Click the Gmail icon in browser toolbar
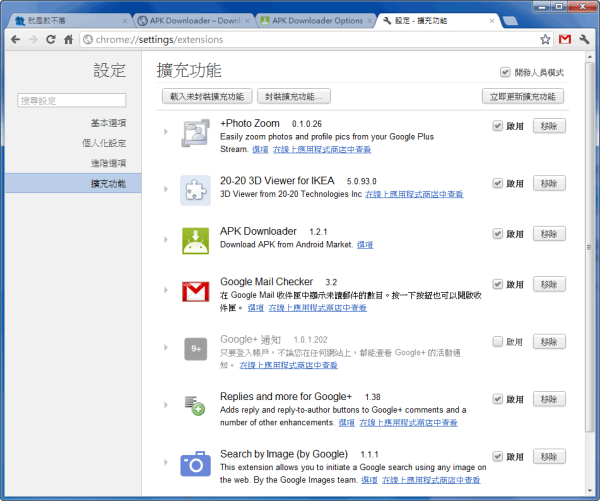Viewport: 600px width, 501px height. (565, 40)
